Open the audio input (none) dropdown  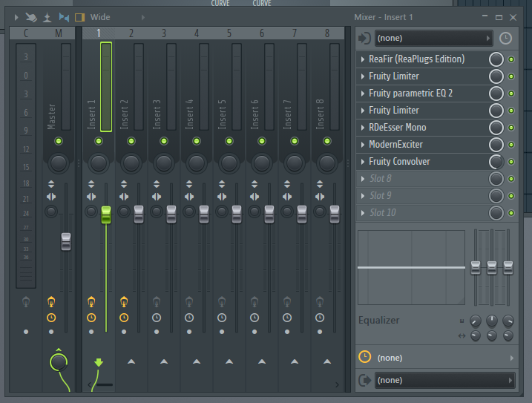[x=433, y=38]
